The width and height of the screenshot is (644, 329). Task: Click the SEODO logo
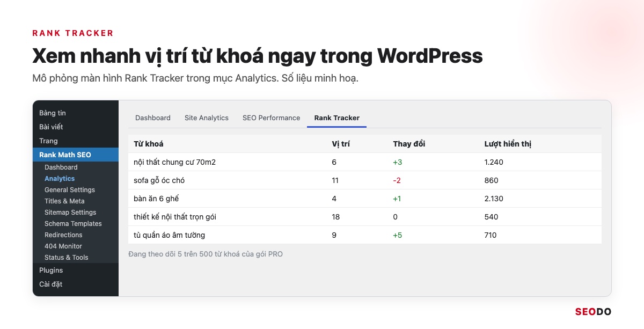(x=593, y=311)
